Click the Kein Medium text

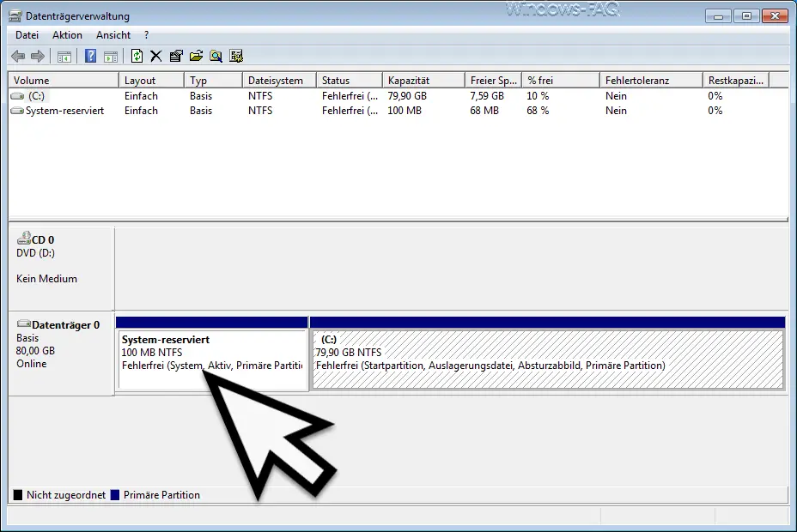[x=46, y=279]
